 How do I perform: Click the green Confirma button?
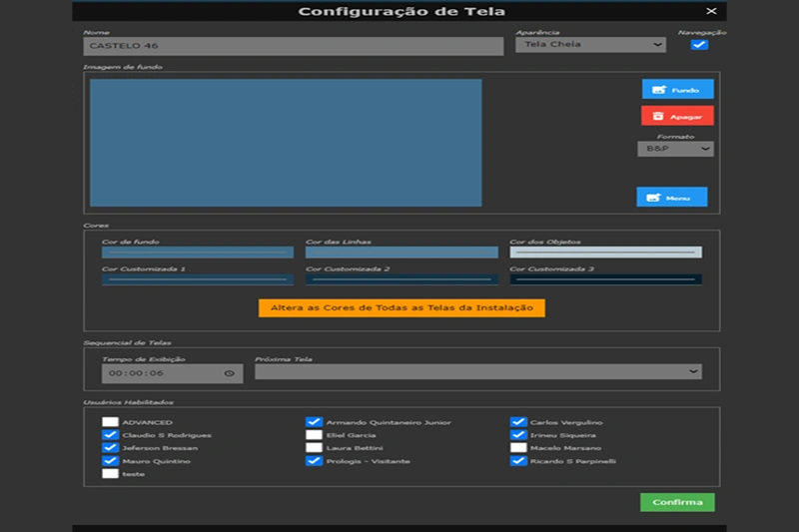click(677, 502)
